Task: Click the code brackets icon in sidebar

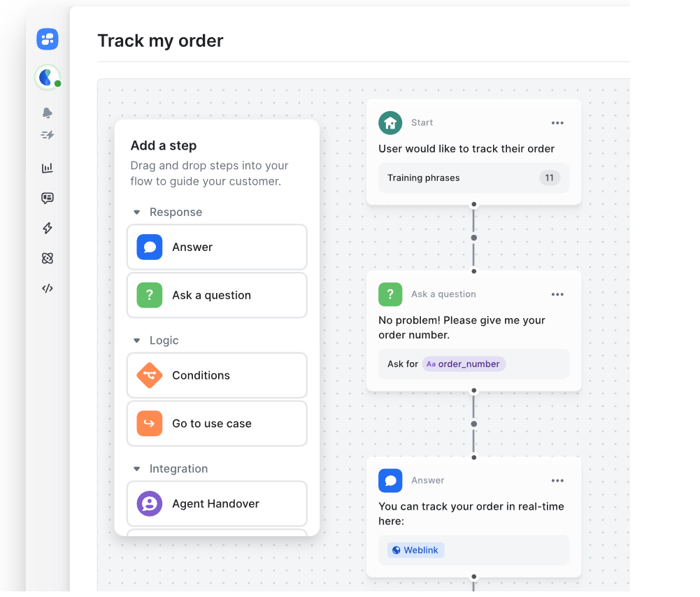Action: (48, 288)
